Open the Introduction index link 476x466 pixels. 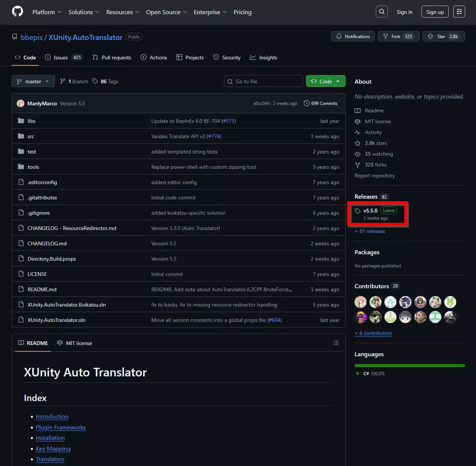pyautogui.click(x=52, y=416)
